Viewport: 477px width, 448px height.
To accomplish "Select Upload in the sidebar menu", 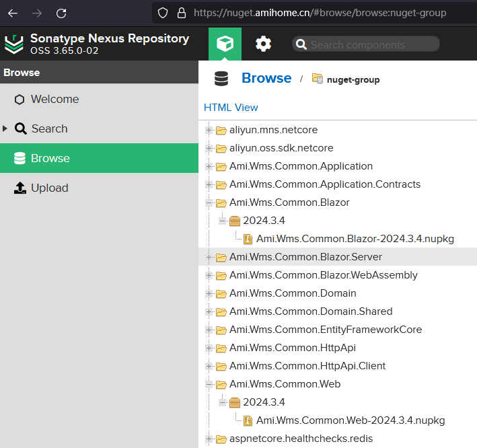I will click(x=49, y=188).
